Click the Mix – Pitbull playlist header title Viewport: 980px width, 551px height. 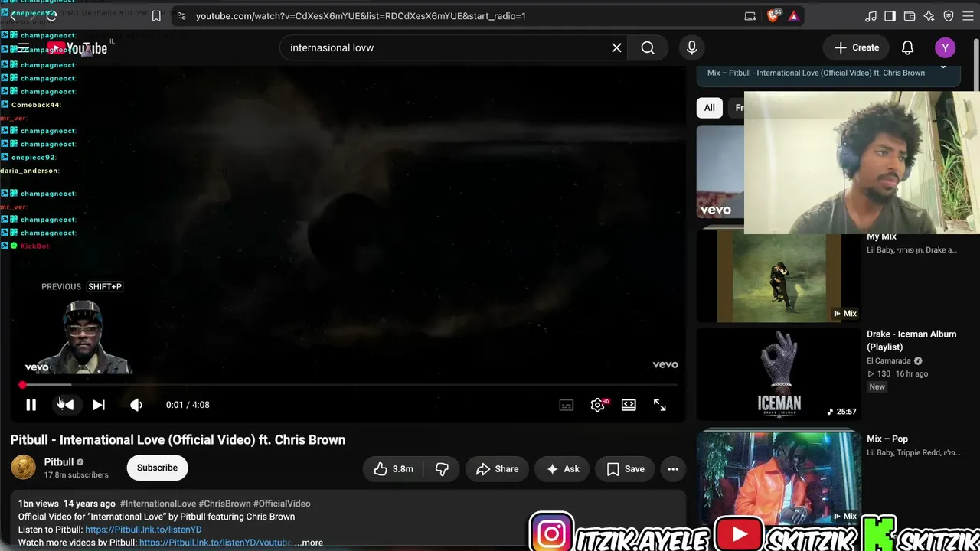click(816, 73)
